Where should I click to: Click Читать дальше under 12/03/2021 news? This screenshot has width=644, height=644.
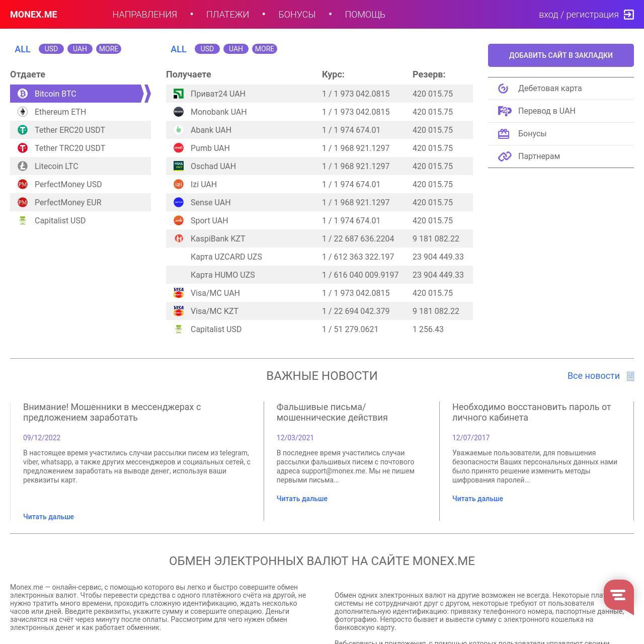302,499
